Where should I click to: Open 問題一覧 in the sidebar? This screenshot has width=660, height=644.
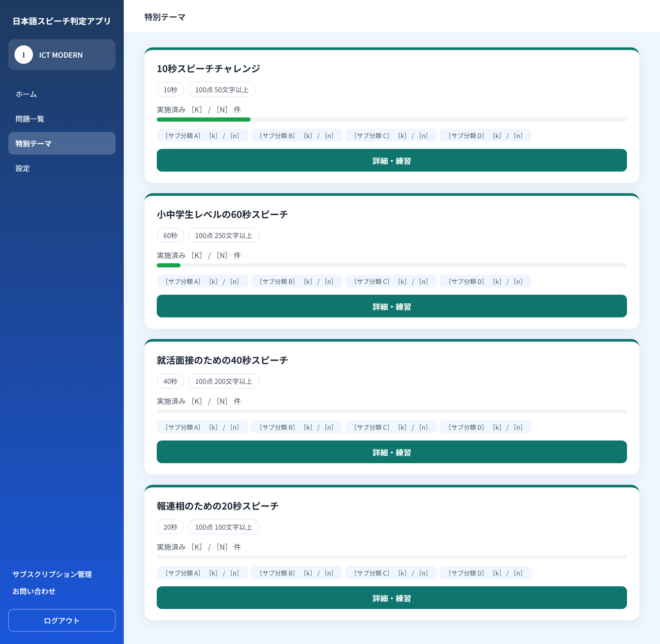click(62, 119)
